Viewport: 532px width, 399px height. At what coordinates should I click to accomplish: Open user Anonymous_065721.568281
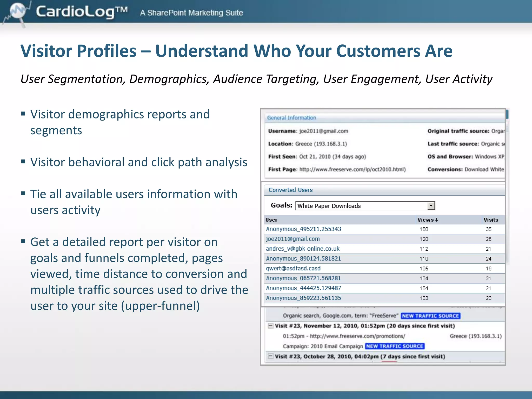(x=303, y=278)
